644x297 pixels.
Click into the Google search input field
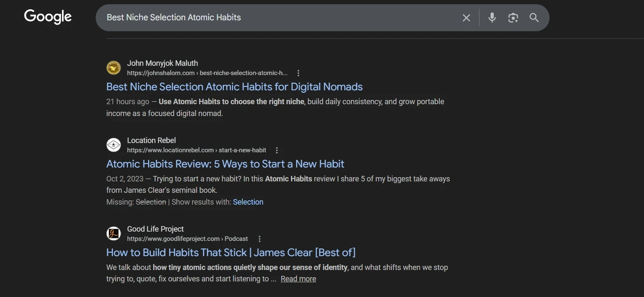(x=274, y=18)
